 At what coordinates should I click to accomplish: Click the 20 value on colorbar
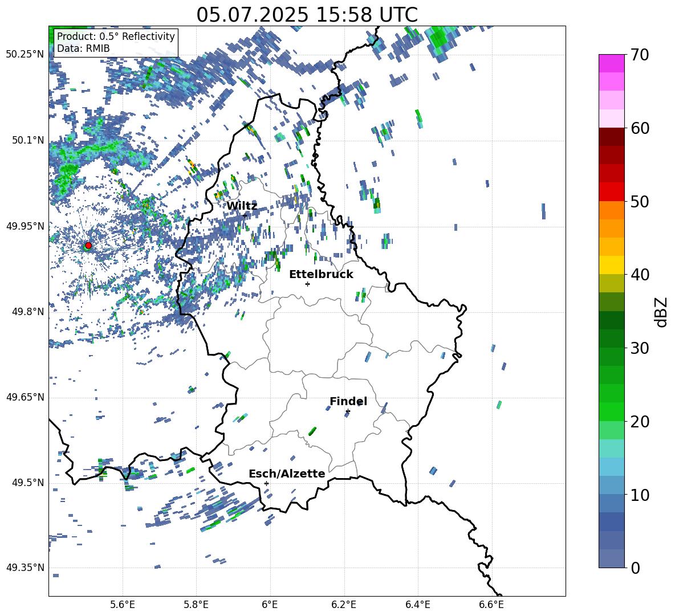click(640, 422)
